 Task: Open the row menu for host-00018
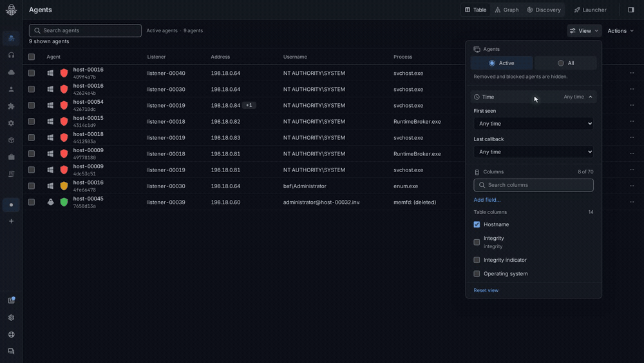click(632, 137)
